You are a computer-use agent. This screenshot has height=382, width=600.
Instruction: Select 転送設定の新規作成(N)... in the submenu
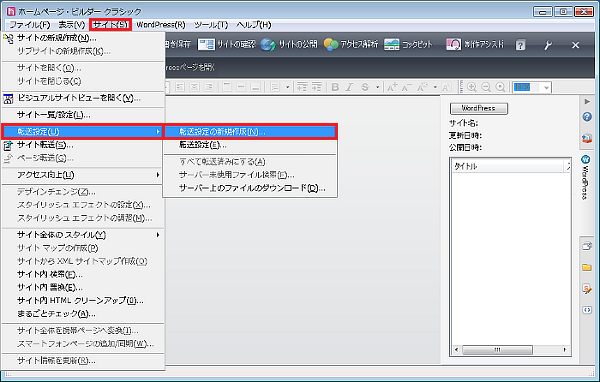250,132
